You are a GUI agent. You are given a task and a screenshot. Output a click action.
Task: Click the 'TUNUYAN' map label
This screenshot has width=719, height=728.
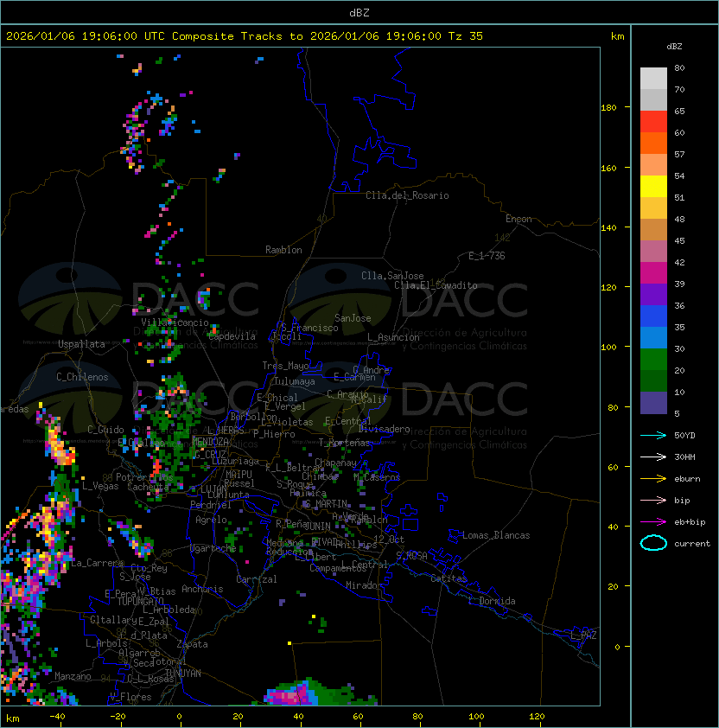click(183, 674)
